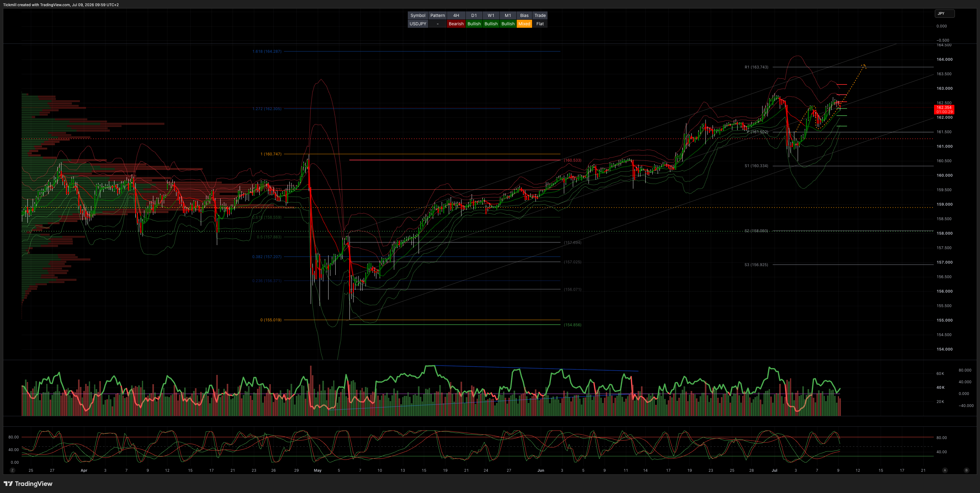Click the (156.071) level label
The width and height of the screenshot is (980, 493).
(573, 289)
